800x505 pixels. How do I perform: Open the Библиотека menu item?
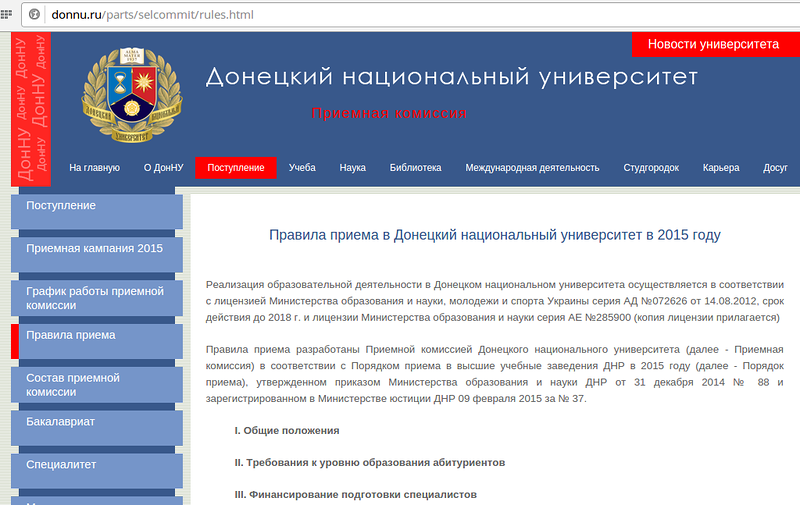click(x=415, y=168)
